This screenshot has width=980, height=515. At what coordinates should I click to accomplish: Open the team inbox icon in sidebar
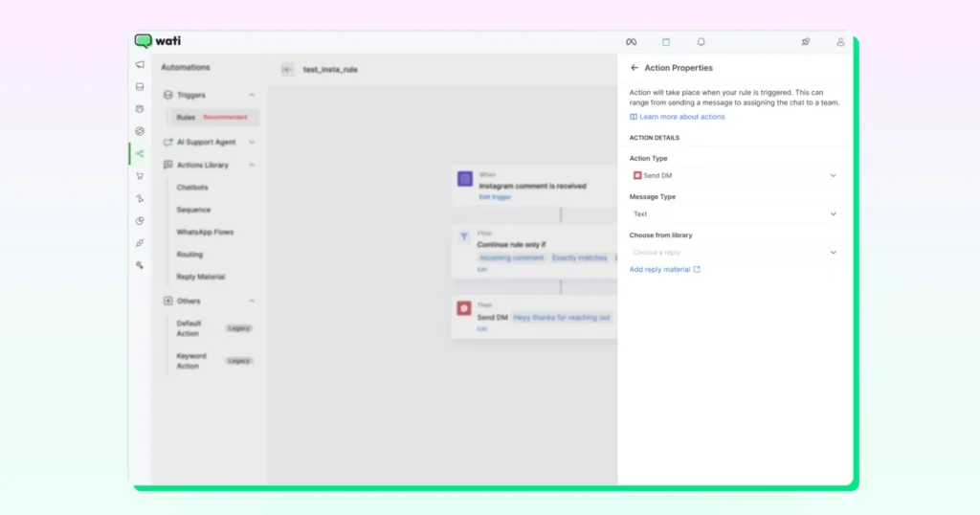[140, 87]
